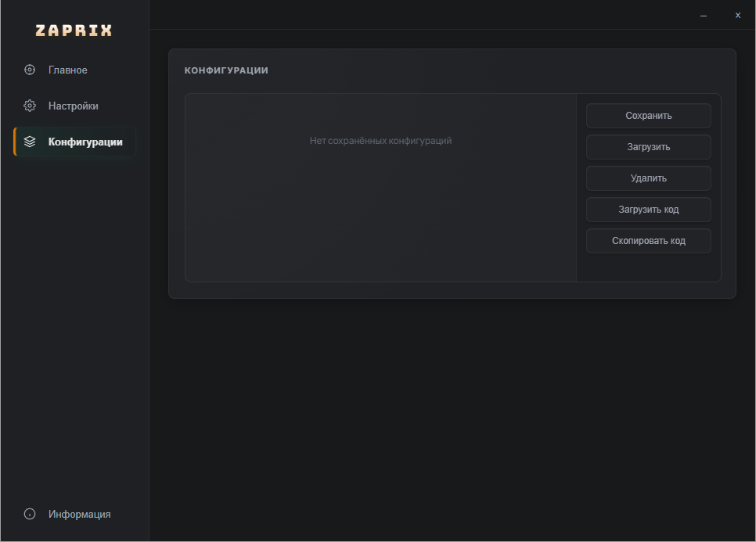
Task: Click the КОНФИГУРАЦИИ panel heading
Action: tap(226, 70)
